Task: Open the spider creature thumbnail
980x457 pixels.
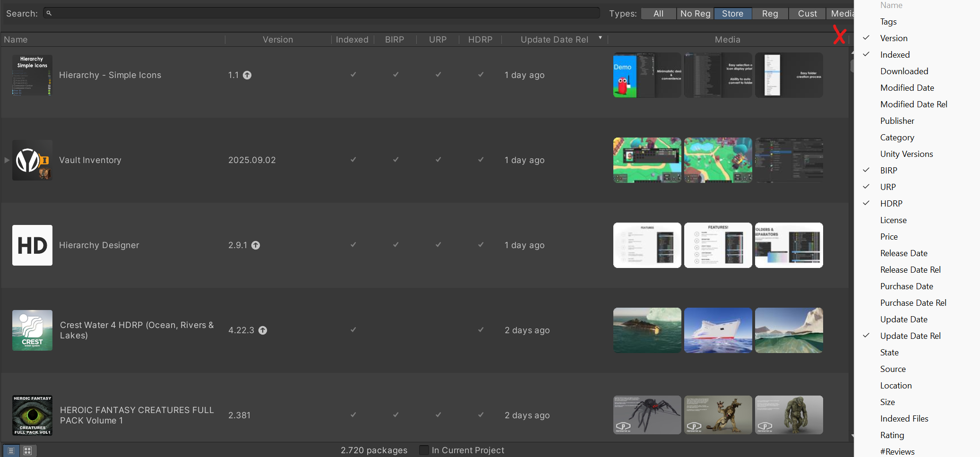Action: 647,415
